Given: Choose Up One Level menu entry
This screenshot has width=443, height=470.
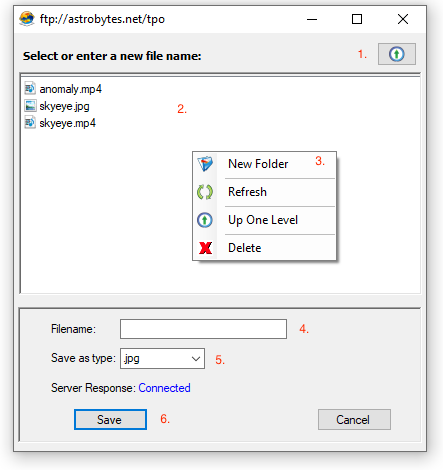Looking at the screenshot, I should coord(264,220).
